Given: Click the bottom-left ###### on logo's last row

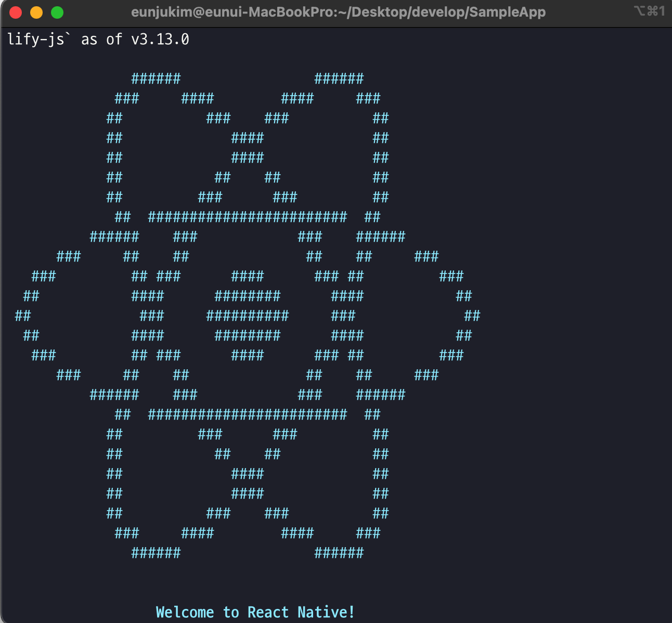Looking at the screenshot, I should [156, 553].
